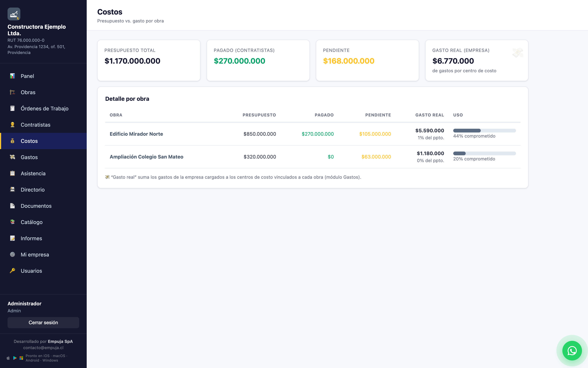The width and height of the screenshot is (588, 368).
Task: Open Mi empresa settings entry
Action: 43,254
